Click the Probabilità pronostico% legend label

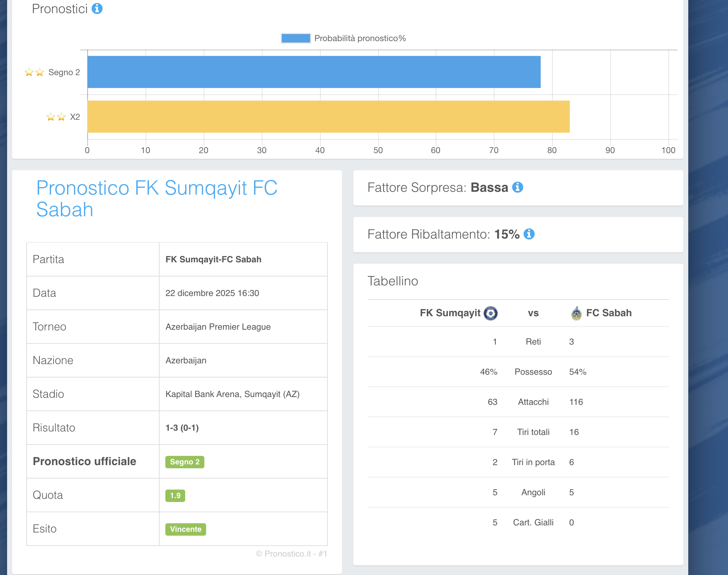(x=360, y=38)
